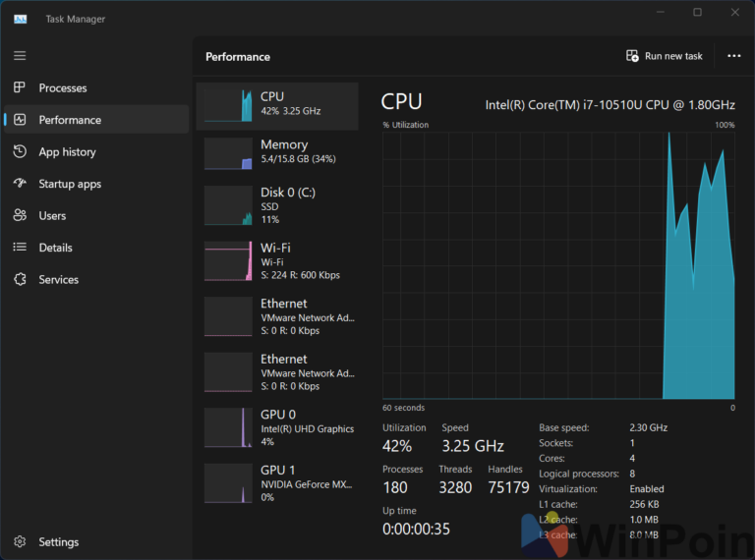Click the Performance sidebar icon
This screenshot has width=755, height=560.
pyautogui.click(x=20, y=120)
